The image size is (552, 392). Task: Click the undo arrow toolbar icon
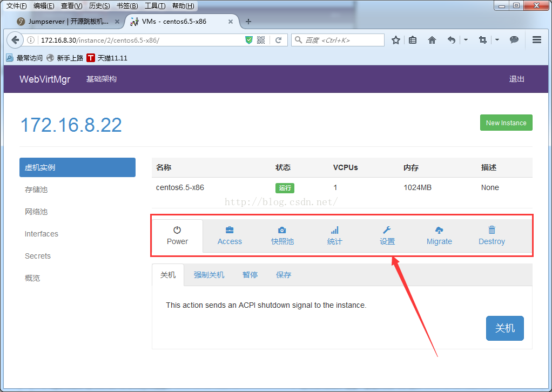(x=452, y=40)
